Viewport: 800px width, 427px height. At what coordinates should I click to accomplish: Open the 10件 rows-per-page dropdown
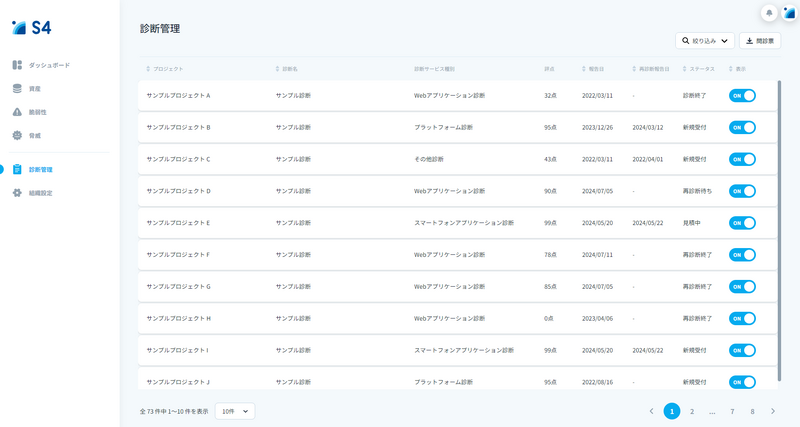click(235, 411)
